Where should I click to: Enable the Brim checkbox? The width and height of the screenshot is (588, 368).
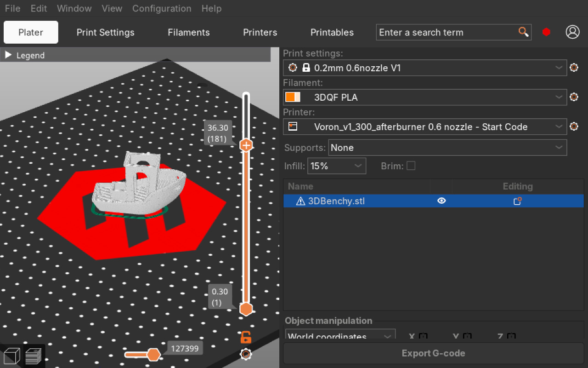click(411, 166)
